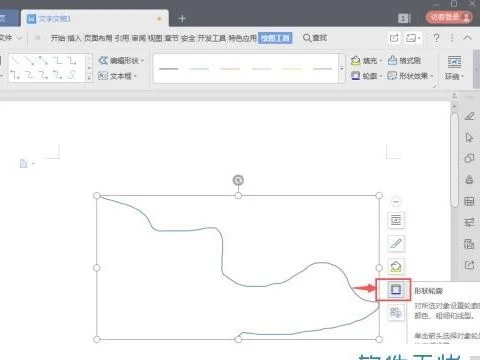Apply the last line style preset in the gallery
This screenshot has width=480, height=360.
coord(322,69)
